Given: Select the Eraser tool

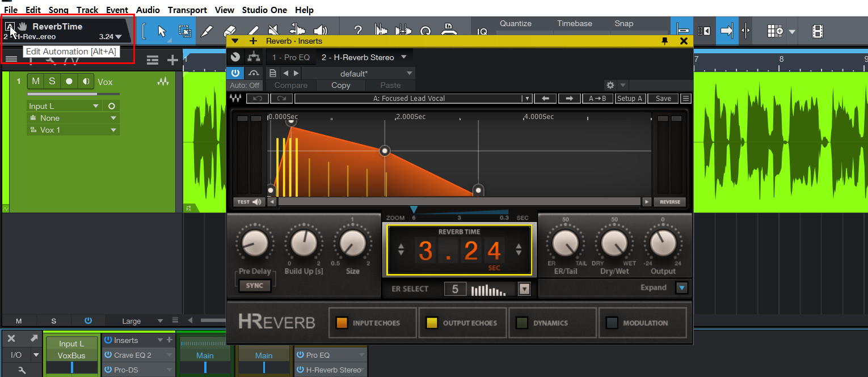Looking at the screenshot, I should click(230, 31).
